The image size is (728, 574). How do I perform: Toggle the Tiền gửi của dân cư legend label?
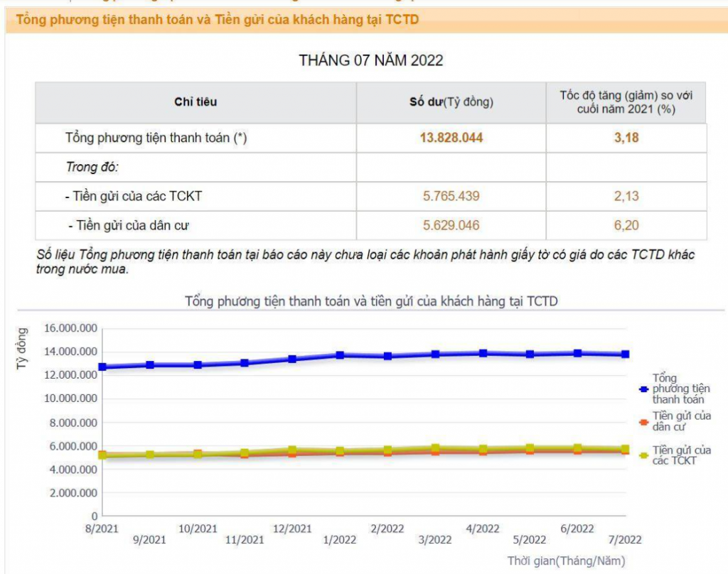click(681, 421)
